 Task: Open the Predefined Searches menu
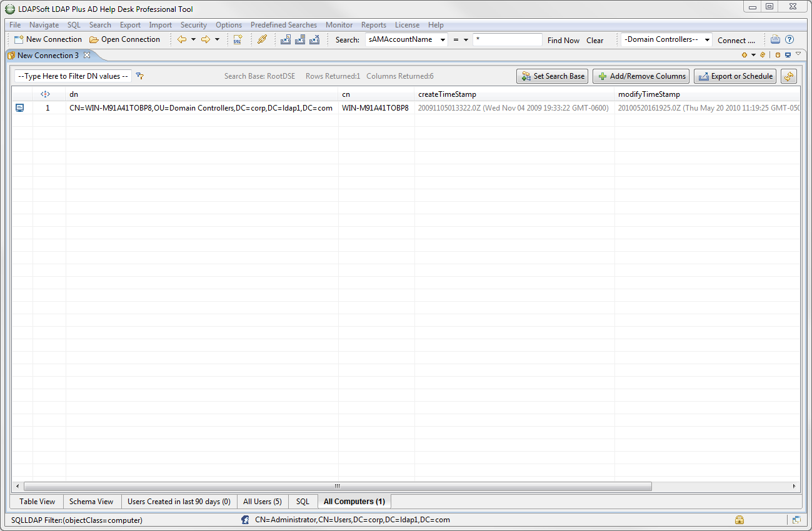click(x=283, y=25)
